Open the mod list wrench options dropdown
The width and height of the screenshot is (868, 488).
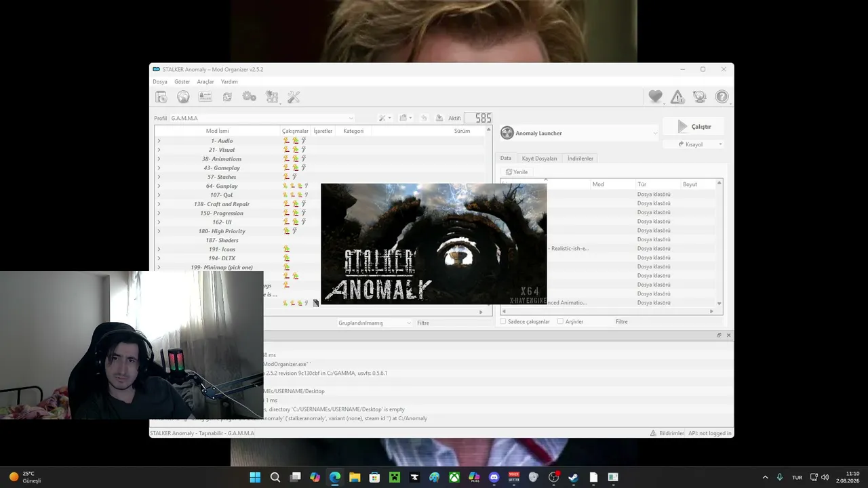coord(384,118)
